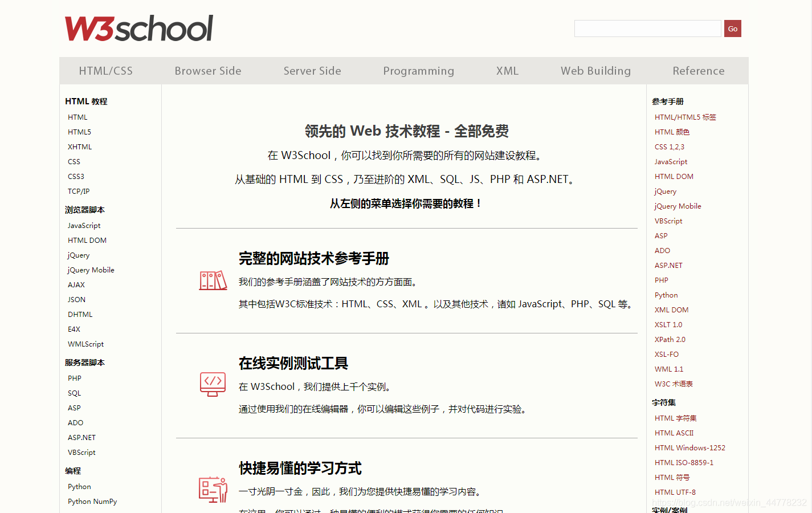Viewport: 812px width, 513px height.
Task: Open JavaScript reference in right sidebar
Action: click(x=671, y=161)
